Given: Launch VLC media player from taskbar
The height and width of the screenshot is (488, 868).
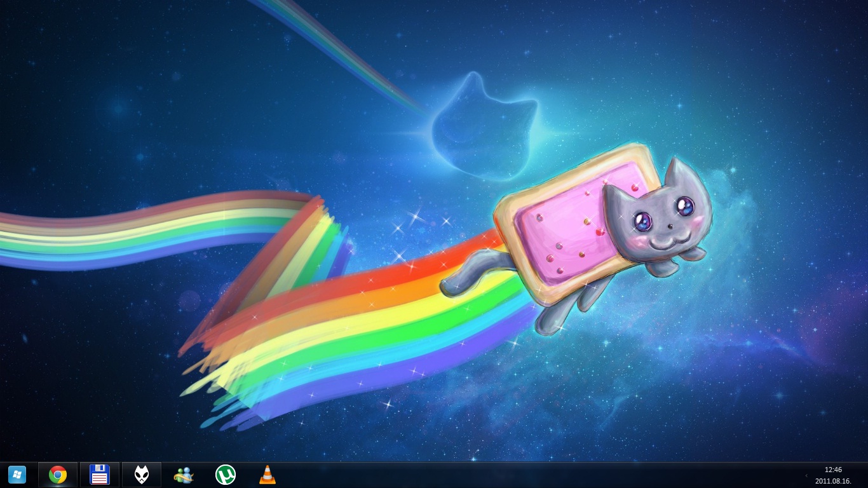Looking at the screenshot, I should coord(268,475).
